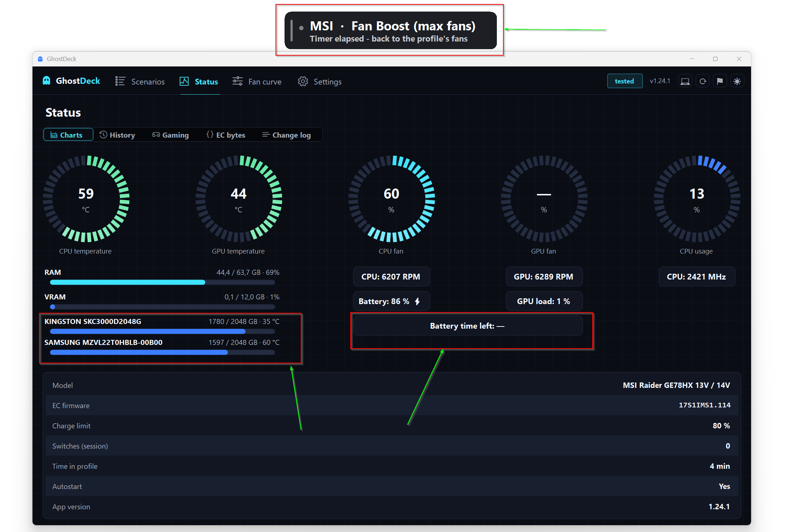Click the refresh icon in the header
785x532 pixels.
[703, 81]
